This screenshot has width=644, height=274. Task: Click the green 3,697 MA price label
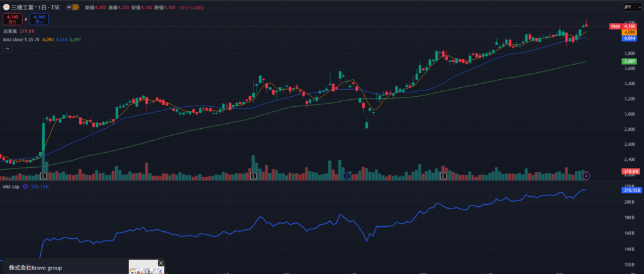(630, 61)
